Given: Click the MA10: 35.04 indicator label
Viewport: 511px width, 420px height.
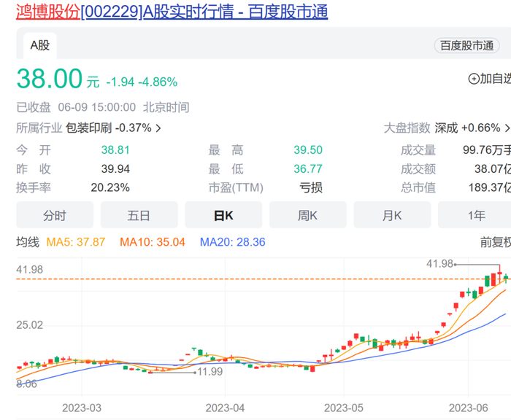Looking at the screenshot, I should click(x=152, y=242).
